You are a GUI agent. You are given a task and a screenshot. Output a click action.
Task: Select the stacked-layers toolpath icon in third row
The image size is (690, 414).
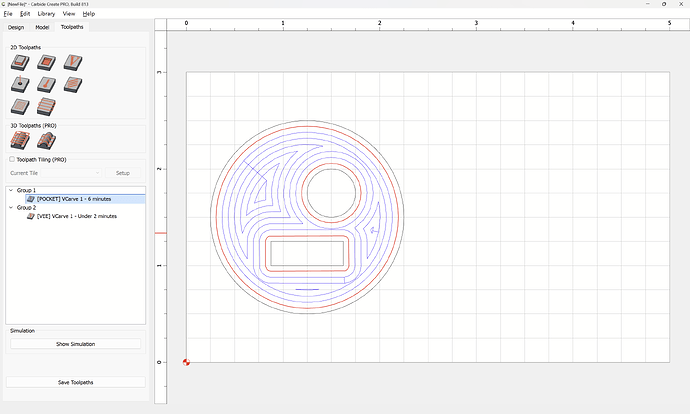[x=47, y=106]
